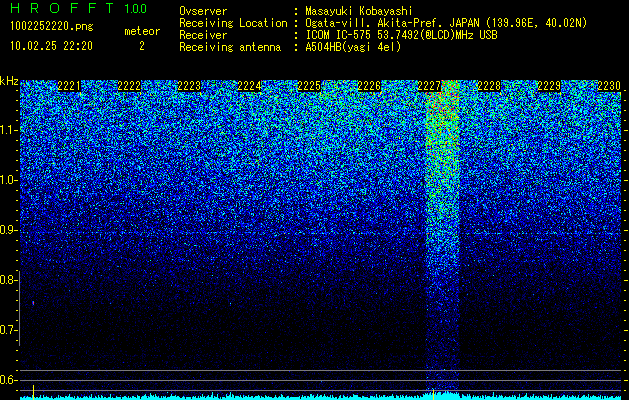629x400 pixels.
Task: Click the Receiving Location value text
Action: pyautogui.click(x=446, y=23)
